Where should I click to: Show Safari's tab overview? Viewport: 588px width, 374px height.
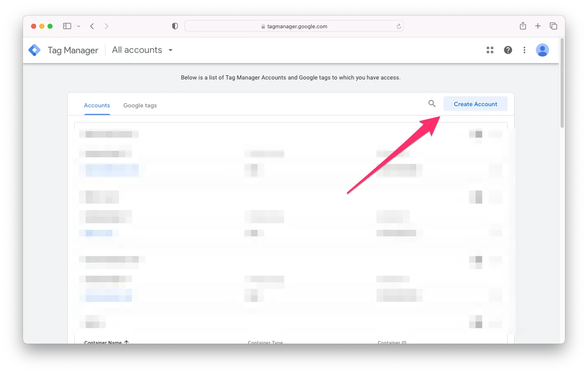tap(553, 26)
